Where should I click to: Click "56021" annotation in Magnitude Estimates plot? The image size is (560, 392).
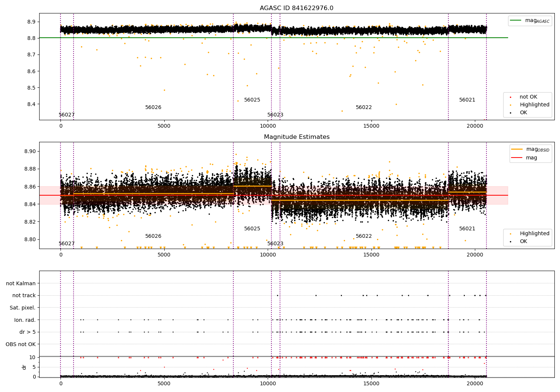click(x=467, y=228)
